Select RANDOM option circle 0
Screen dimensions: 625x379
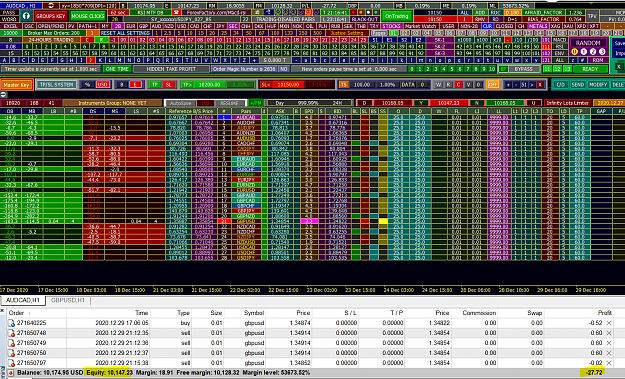pyautogui.click(x=574, y=52)
